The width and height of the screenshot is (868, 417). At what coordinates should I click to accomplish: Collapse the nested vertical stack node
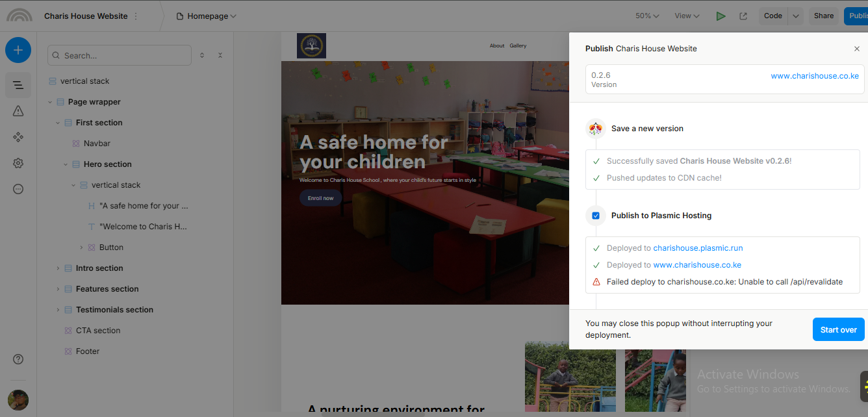coord(73,185)
